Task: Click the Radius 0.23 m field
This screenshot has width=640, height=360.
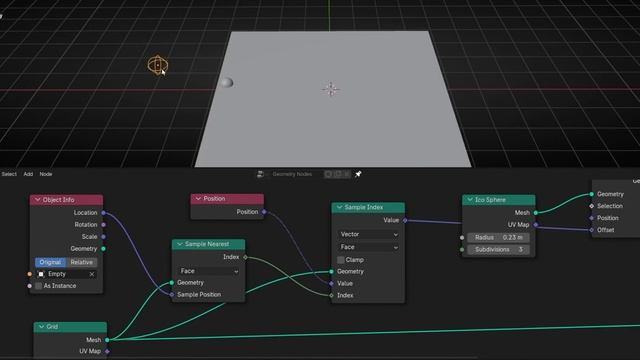Action: point(498,237)
